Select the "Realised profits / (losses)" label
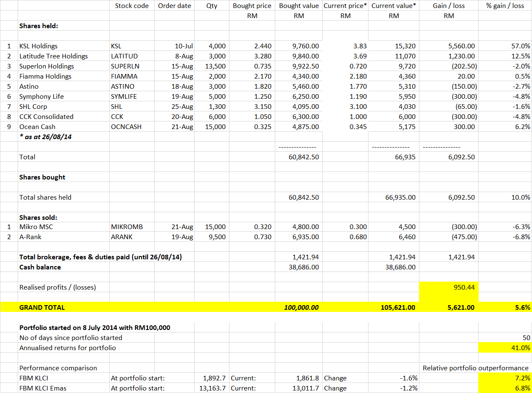Image resolution: width=532 pixels, height=393 pixels. 58,287
